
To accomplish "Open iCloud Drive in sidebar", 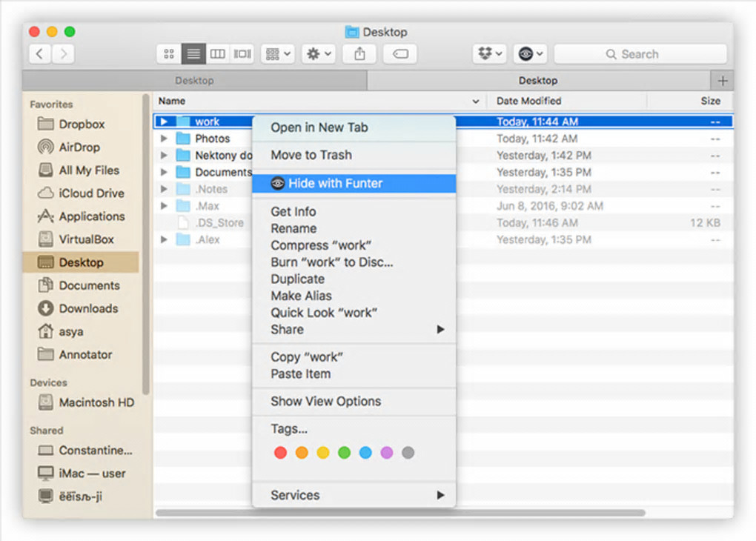I will click(81, 193).
